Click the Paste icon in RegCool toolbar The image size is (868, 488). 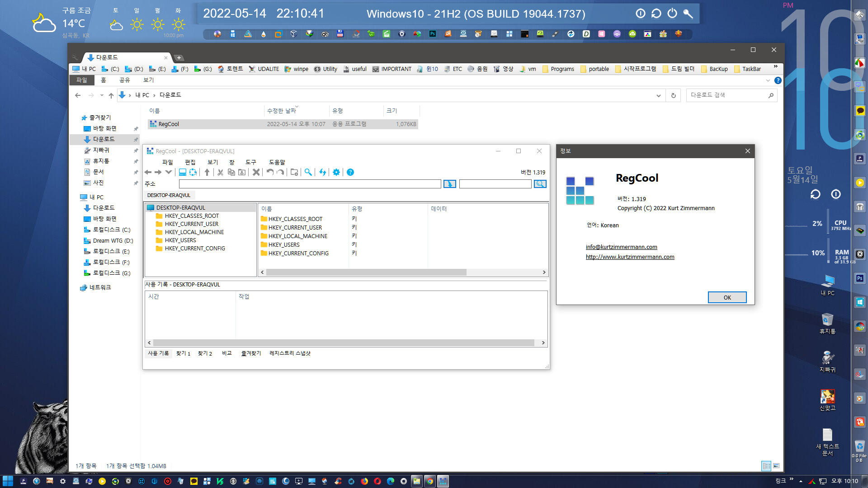[242, 172]
